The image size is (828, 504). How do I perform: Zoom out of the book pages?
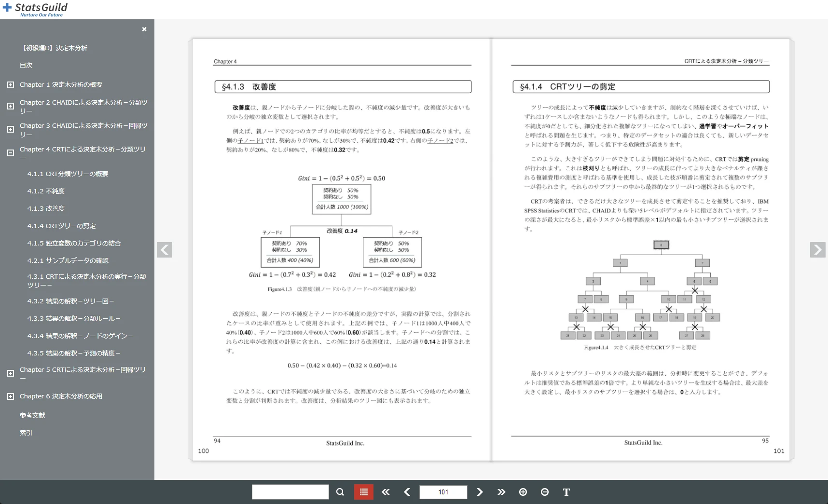pos(545,492)
